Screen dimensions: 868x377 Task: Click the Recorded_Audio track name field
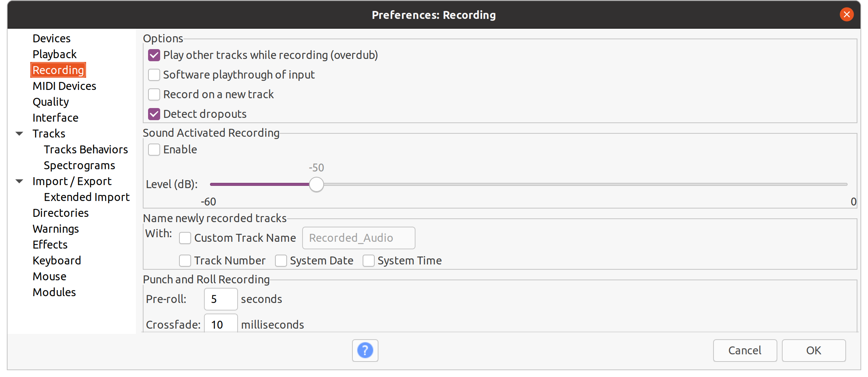pos(358,238)
